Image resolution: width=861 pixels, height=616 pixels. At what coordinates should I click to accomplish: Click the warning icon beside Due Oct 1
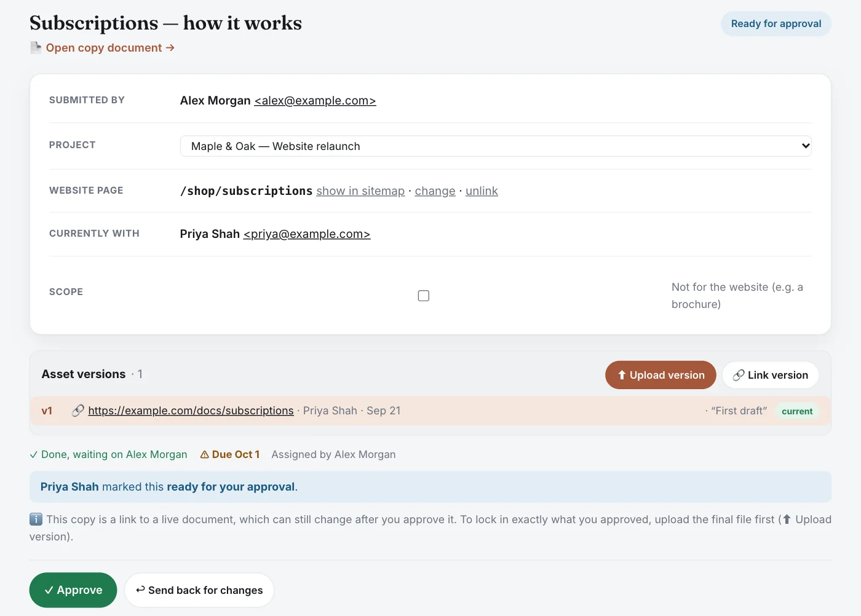tap(204, 455)
